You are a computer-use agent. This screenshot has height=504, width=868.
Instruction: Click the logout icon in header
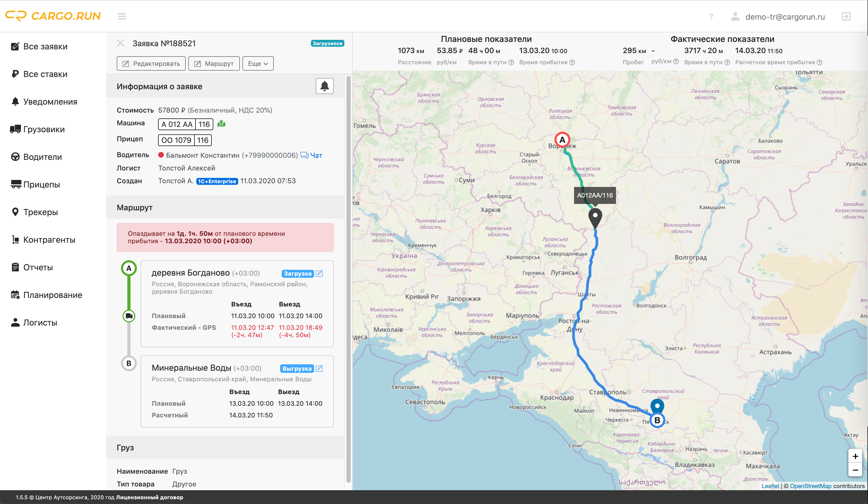pos(846,16)
